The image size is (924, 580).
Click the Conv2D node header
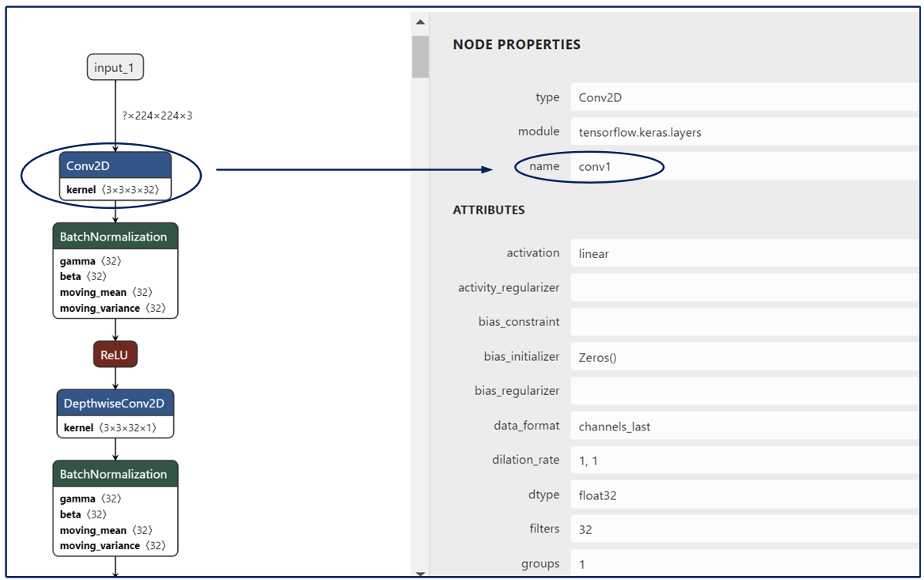[x=115, y=165]
